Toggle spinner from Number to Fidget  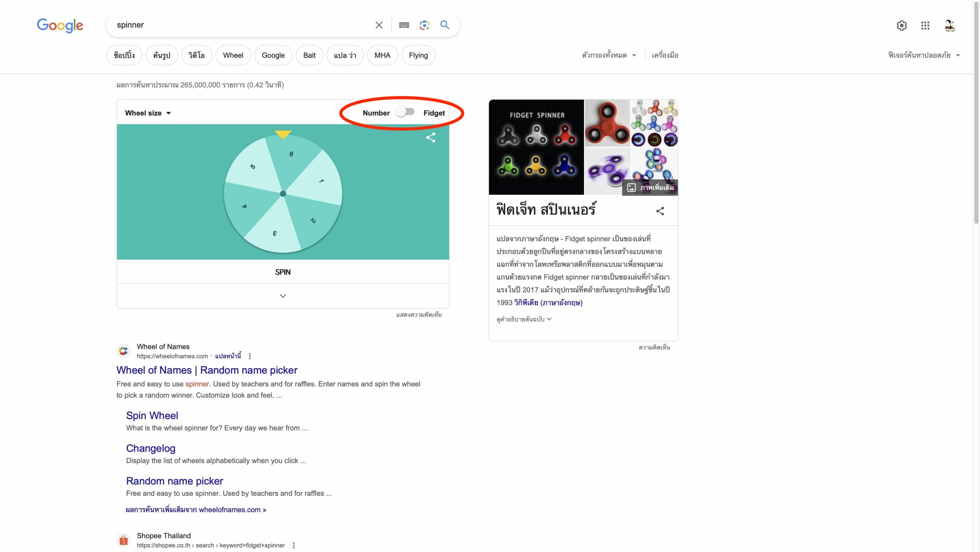click(405, 112)
